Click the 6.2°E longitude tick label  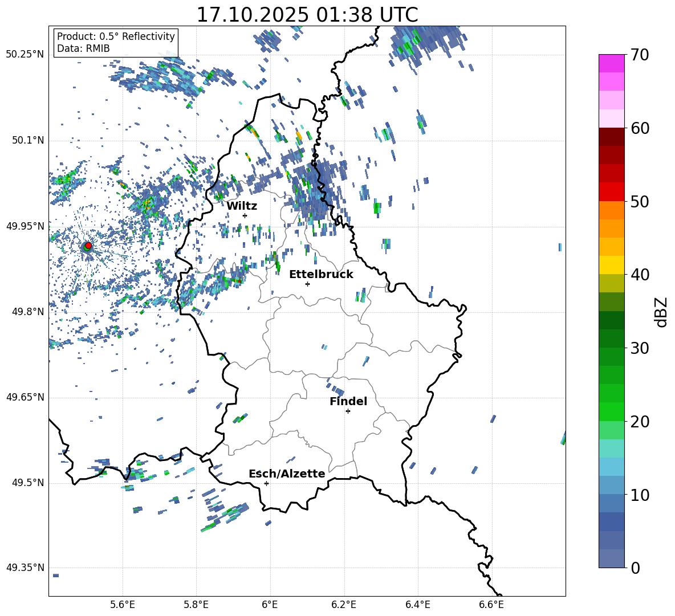pos(344,603)
